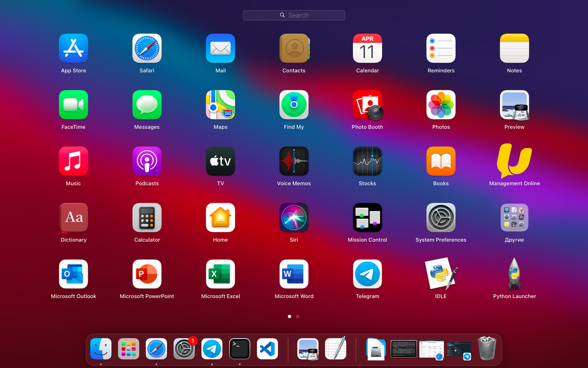Viewport: 588px width, 368px height.
Task: Open the Trash in the Dock
Action: (487, 348)
